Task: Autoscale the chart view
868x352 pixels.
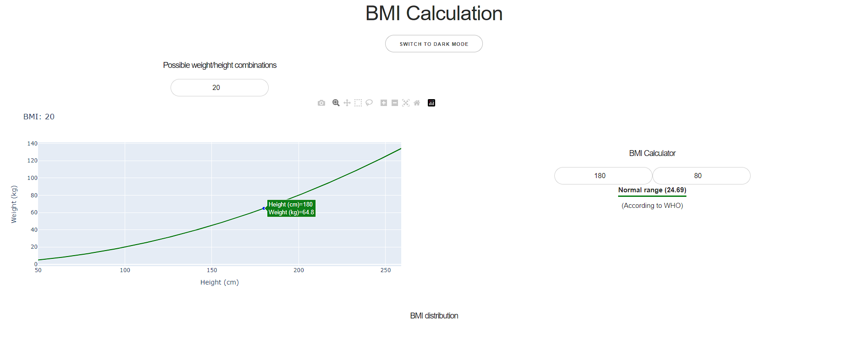Action: coord(405,103)
